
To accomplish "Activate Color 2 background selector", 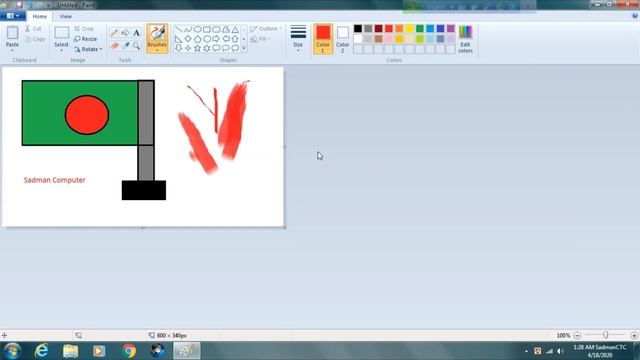I will (342, 39).
